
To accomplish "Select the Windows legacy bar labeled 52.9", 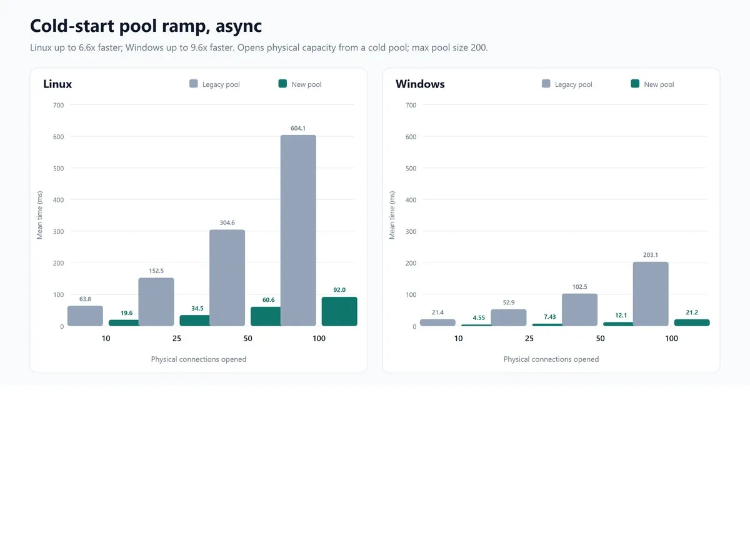I will [509, 317].
